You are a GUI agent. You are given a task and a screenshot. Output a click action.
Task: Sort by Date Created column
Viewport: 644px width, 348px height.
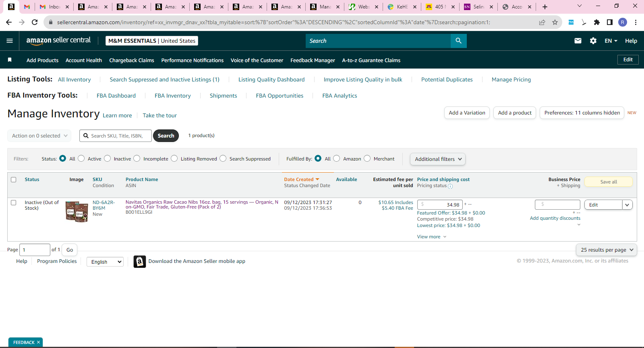point(302,179)
